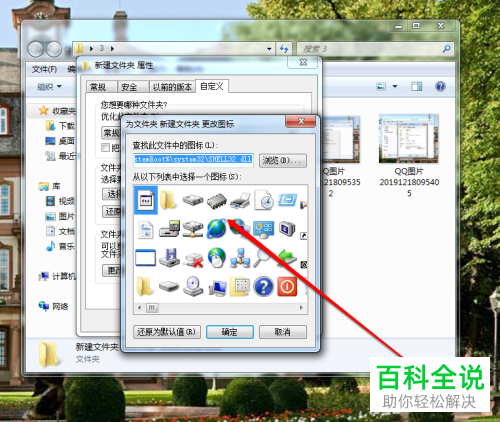Click the Explorer back navigation button
The width and height of the screenshot is (500, 422).
pyautogui.click(x=35, y=49)
